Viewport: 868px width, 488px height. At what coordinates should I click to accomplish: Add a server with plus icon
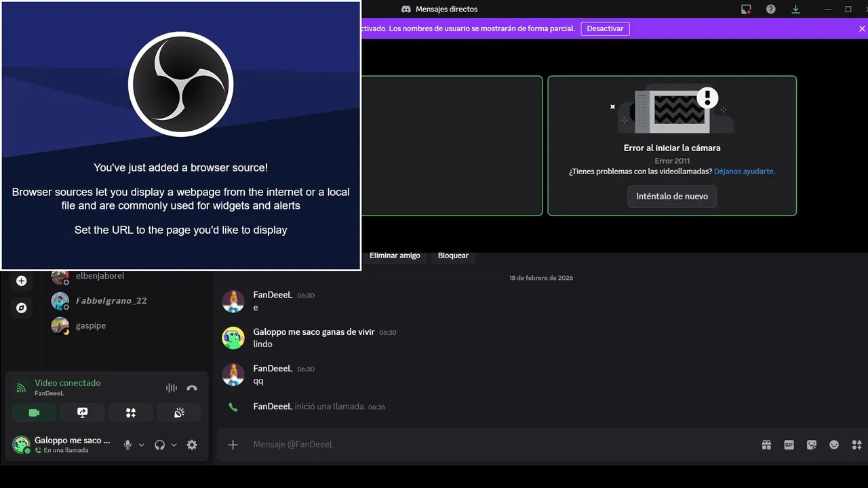[x=21, y=281]
